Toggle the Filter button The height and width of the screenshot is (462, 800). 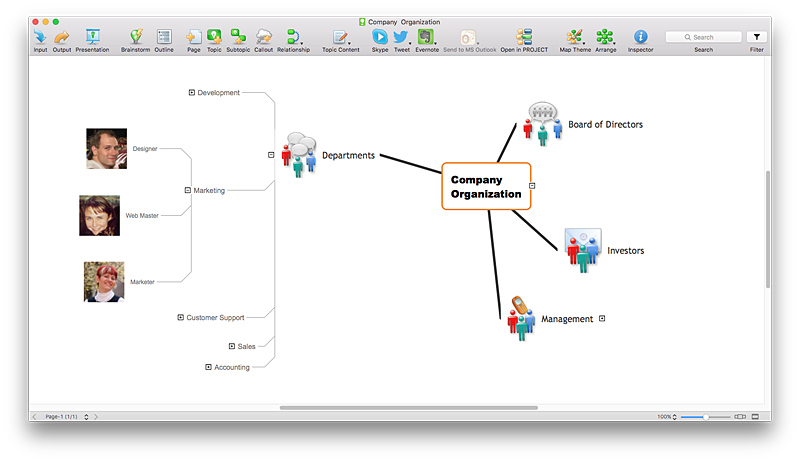click(756, 37)
